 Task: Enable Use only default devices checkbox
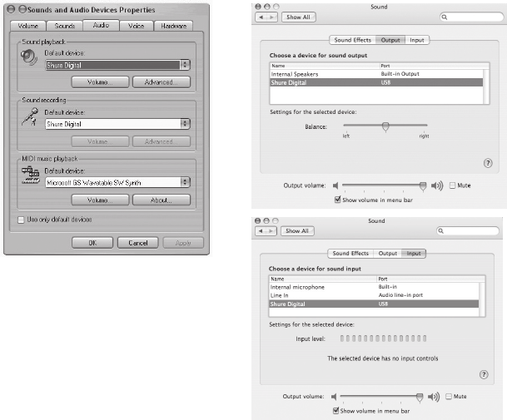click(21, 220)
